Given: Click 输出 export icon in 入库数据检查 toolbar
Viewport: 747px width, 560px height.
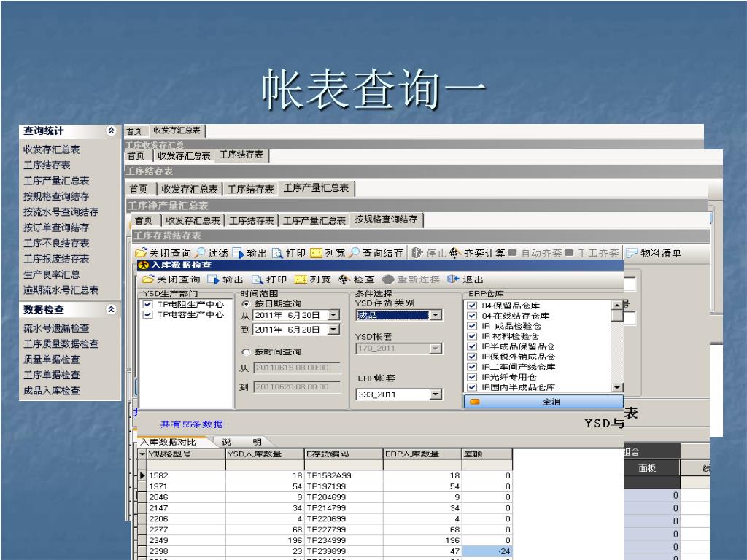Looking at the screenshot, I should coord(213,279).
